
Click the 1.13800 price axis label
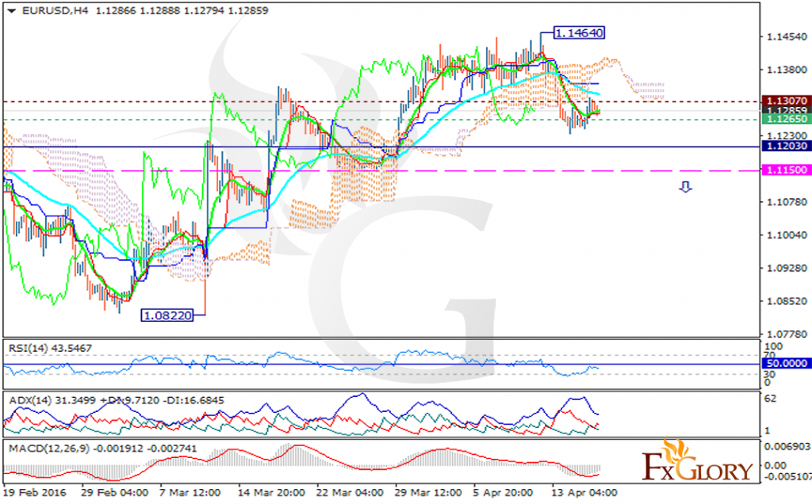pyautogui.click(x=787, y=70)
